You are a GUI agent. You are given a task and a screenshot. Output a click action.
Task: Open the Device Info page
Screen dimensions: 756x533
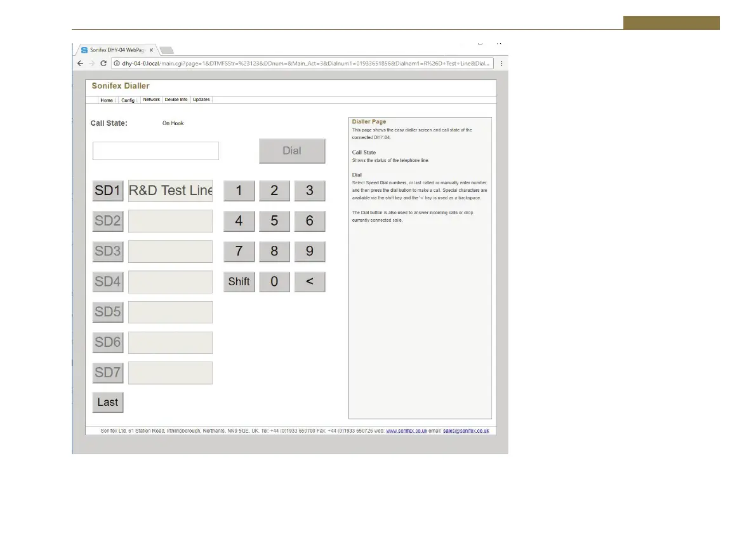176,100
